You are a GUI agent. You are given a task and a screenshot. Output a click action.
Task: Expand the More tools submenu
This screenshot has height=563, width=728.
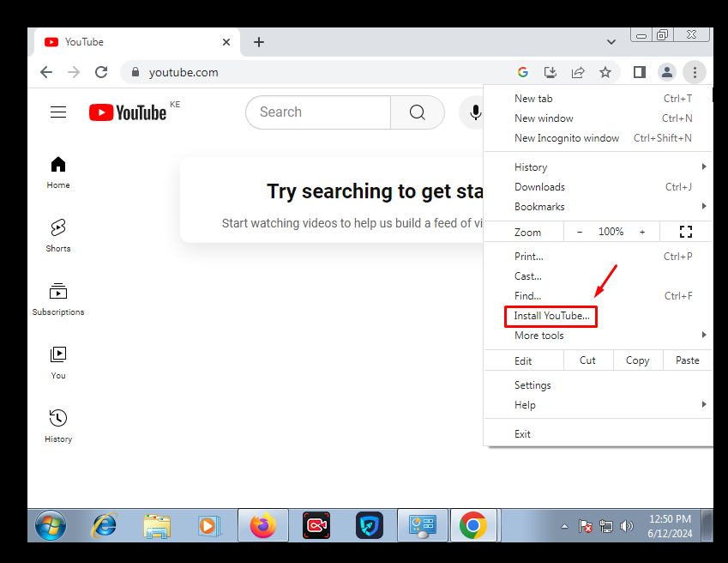598,336
